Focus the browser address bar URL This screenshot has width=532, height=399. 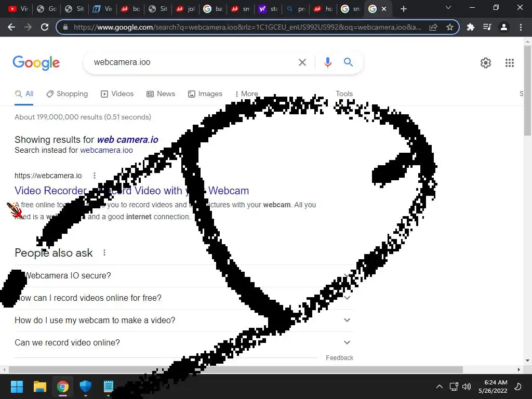[247, 27]
